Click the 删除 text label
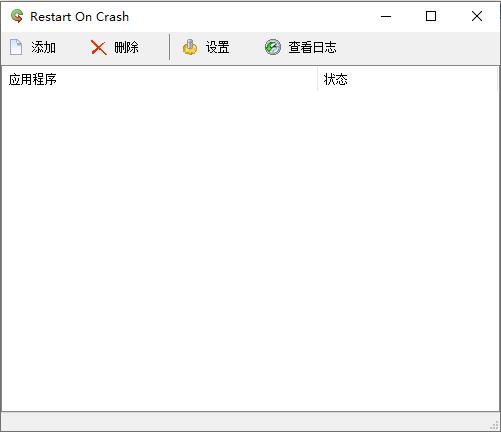Image resolution: width=501 pixels, height=432 pixels. (126, 47)
